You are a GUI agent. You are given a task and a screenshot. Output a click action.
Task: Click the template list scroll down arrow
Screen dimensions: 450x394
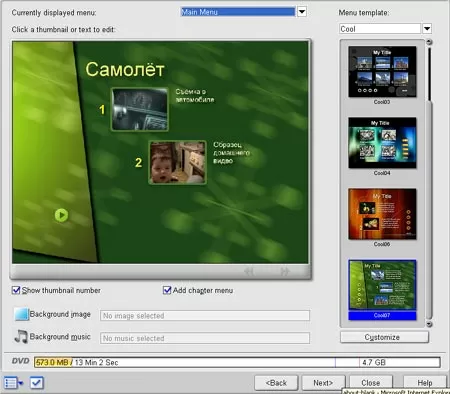tap(429, 324)
